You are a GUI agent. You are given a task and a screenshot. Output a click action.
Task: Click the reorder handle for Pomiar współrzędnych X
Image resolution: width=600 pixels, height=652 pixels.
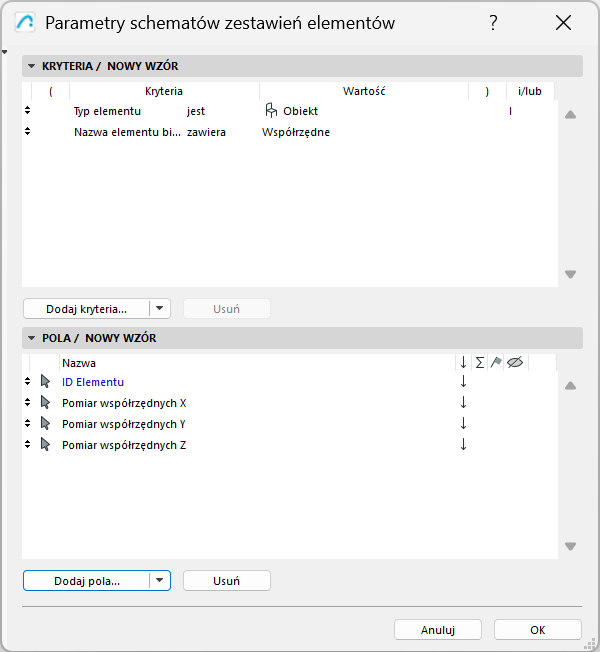[x=27, y=402]
